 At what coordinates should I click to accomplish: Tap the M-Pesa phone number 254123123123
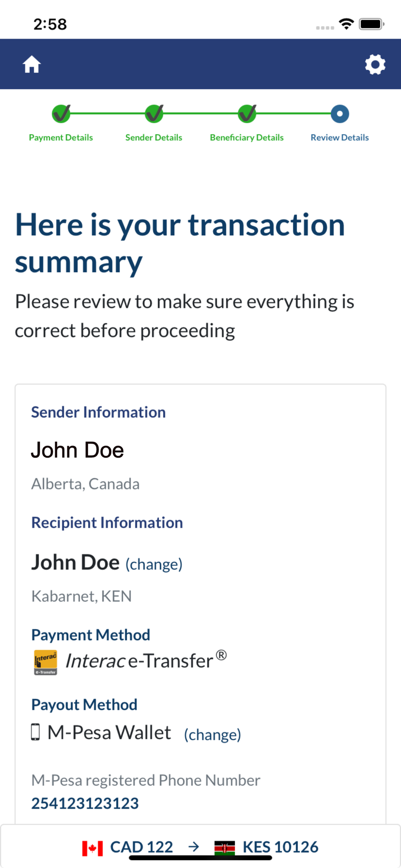(85, 803)
